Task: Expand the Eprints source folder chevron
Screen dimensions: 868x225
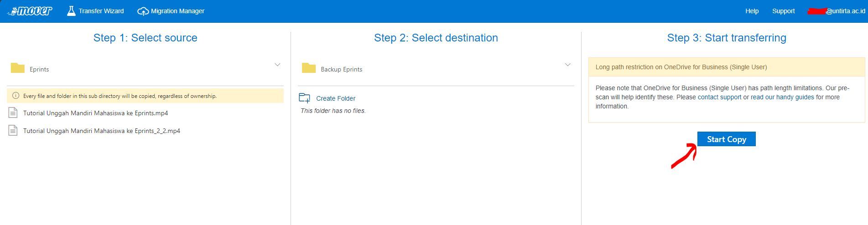Action: point(277,65)
